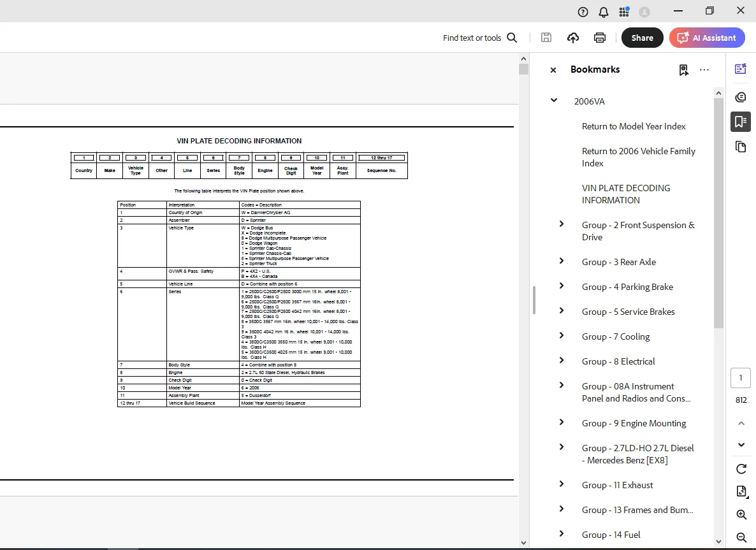Expand Group - 11 Exhaust
756x550 pixels.
coord(561,484)
